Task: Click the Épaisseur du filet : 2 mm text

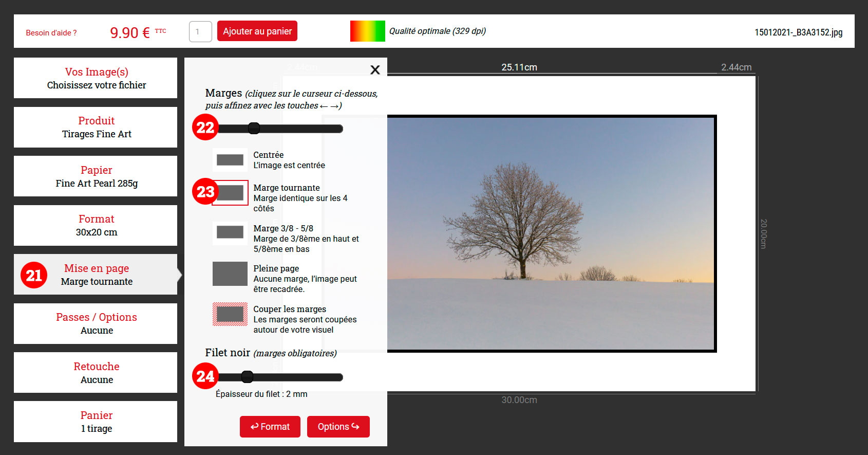Action: coord(261,394)
